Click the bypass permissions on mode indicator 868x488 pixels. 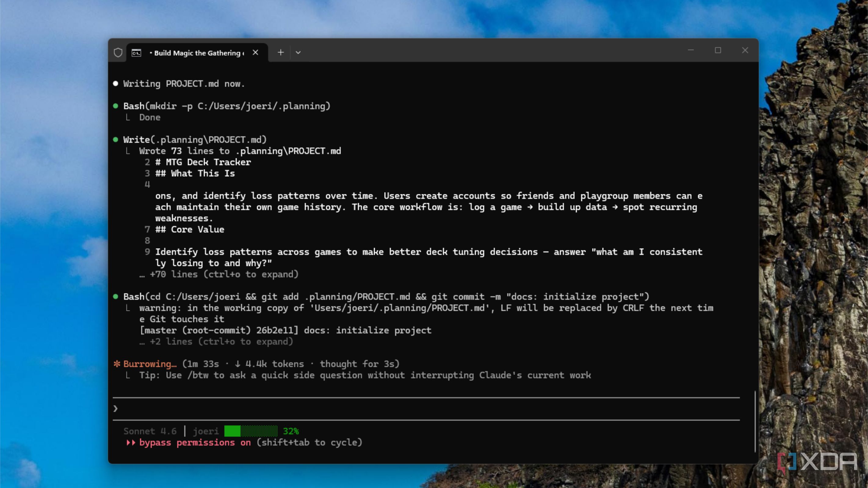[x=195, y=443]
